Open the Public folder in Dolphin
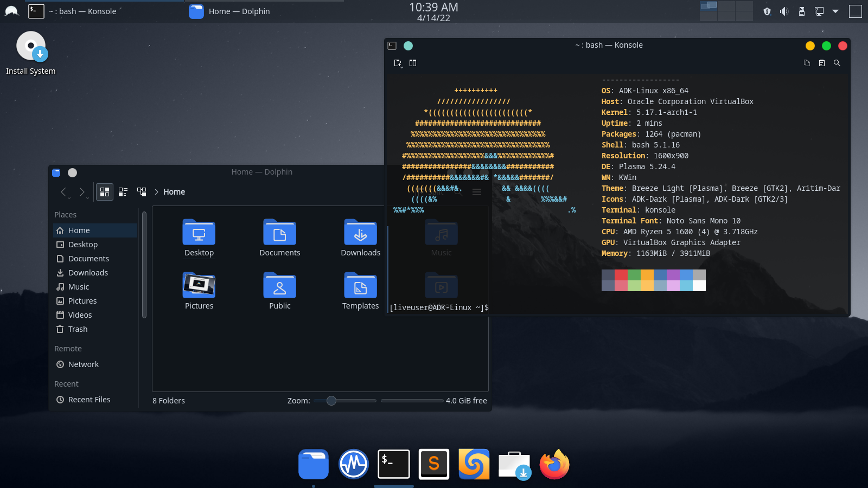Screen dimensions: 868x488 point(280,291)
